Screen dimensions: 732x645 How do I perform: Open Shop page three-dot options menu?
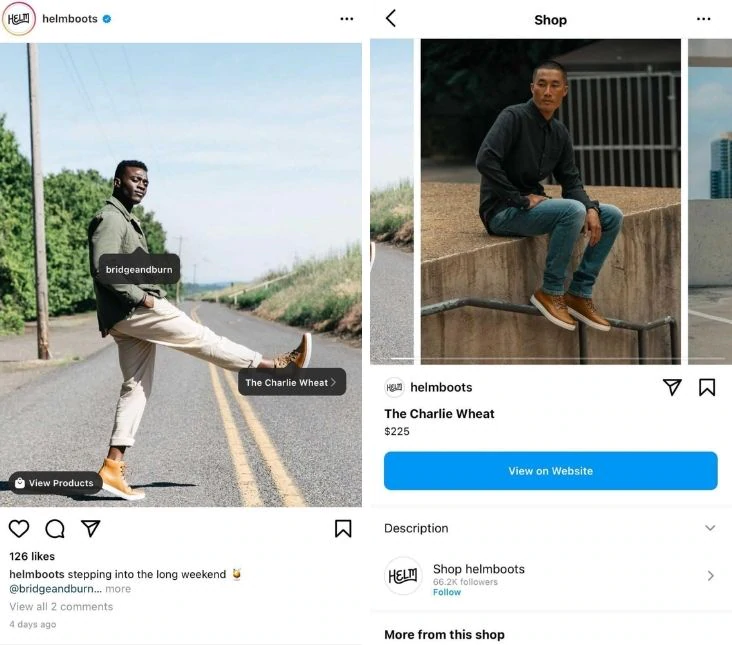(x=703, y=19)
